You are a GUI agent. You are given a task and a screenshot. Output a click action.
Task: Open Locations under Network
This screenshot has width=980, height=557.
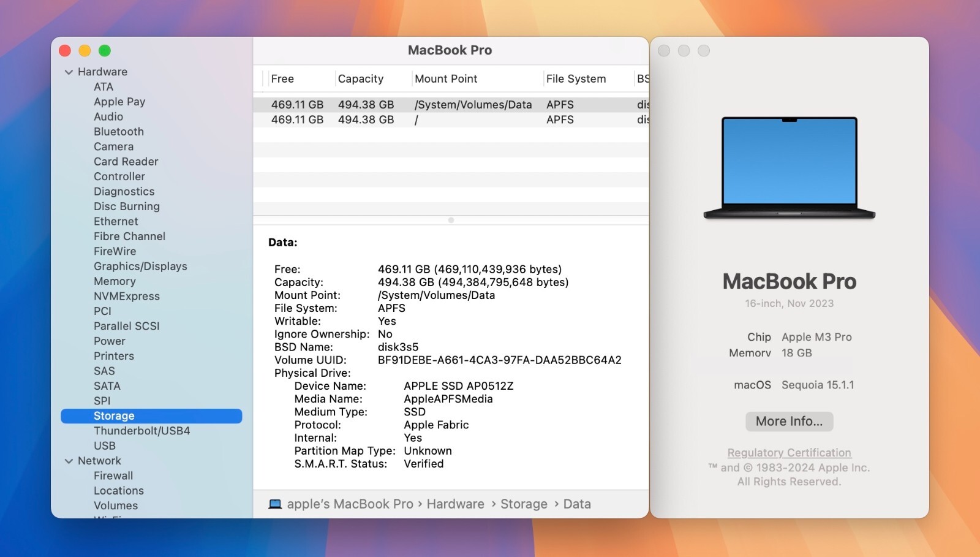pos(119,491)
